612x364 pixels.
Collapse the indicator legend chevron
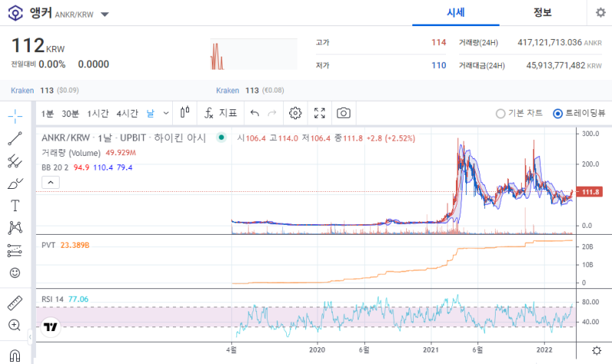point(50,182)
